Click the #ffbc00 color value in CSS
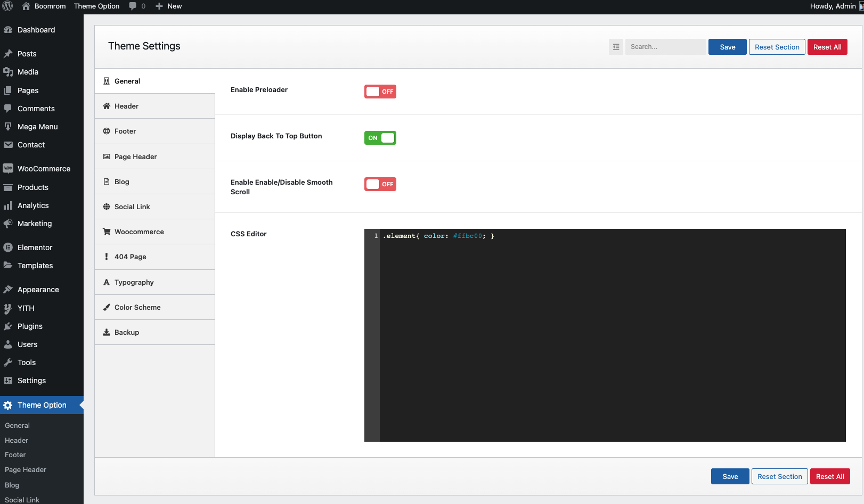 467,236
